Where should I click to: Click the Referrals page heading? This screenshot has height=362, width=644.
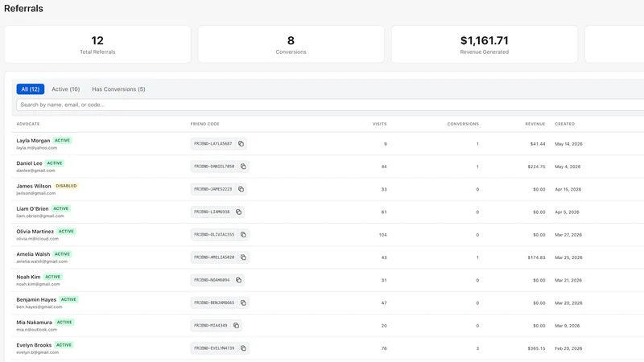click(x=23, y=9)
